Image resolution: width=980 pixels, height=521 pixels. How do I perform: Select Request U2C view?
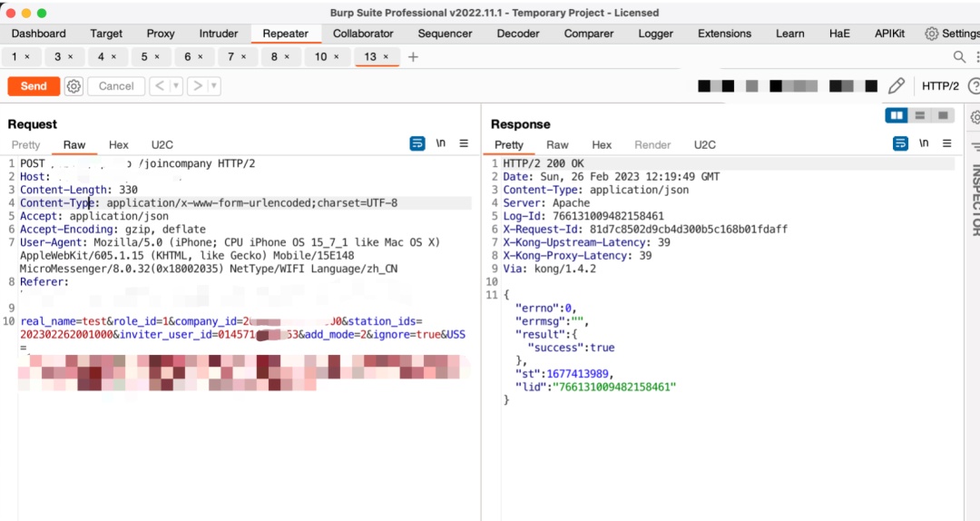(x=162, y=145)
